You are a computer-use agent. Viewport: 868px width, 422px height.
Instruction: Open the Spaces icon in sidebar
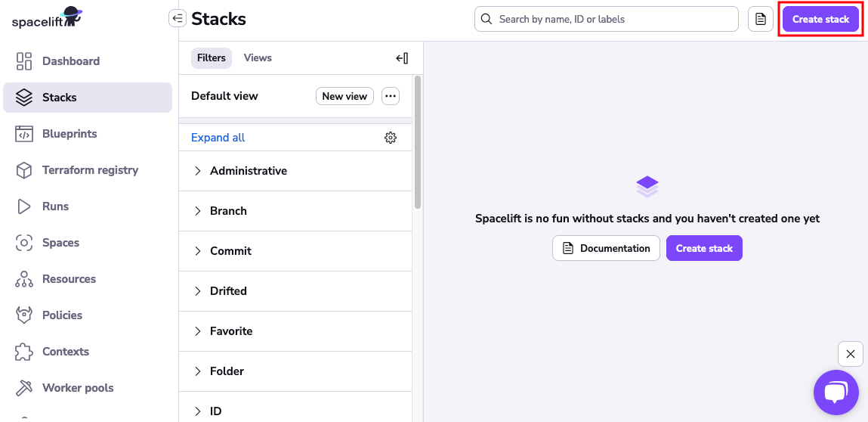[24, 243]
